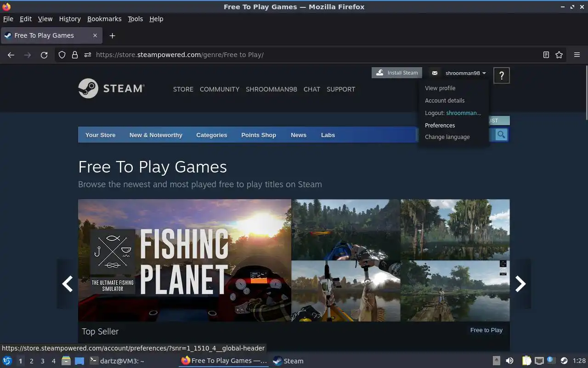Screen dimensions: 588x368
Task: Go to COMMUNITY in Steam header
Action: point(220,89)
